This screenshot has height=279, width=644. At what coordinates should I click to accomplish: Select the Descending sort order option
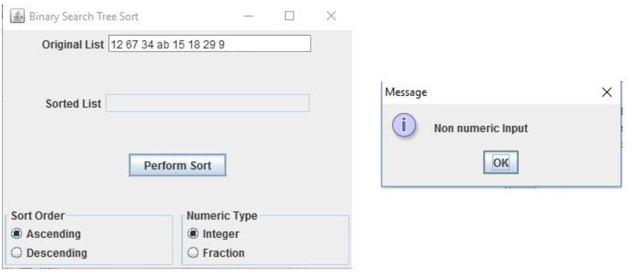49,253
